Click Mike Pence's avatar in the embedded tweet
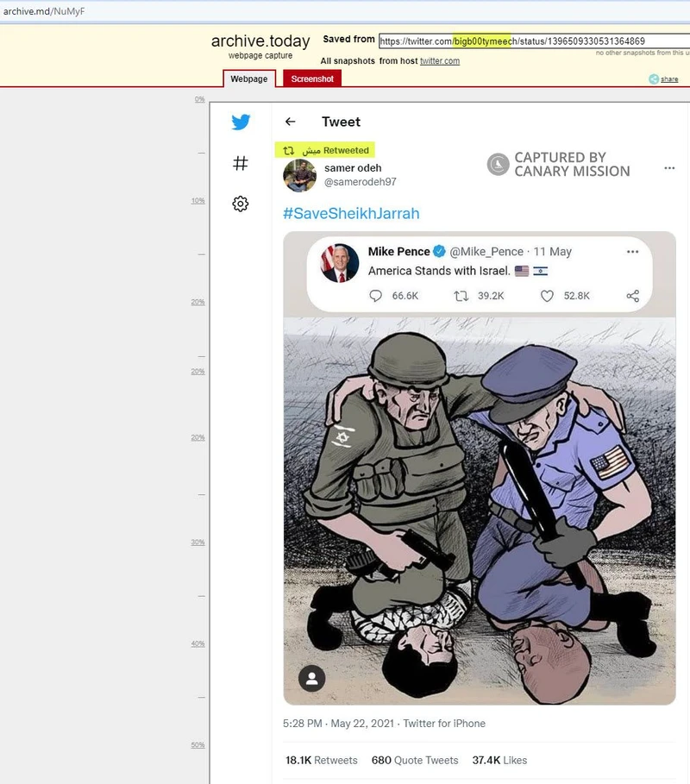Viewport: 690px width, 784px height. click(x=340, y=263)
